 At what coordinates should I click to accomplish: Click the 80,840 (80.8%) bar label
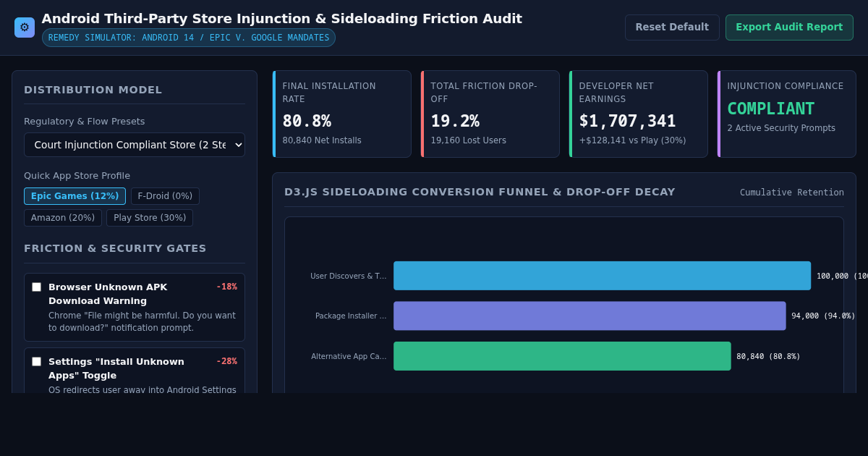pos(768,356)
